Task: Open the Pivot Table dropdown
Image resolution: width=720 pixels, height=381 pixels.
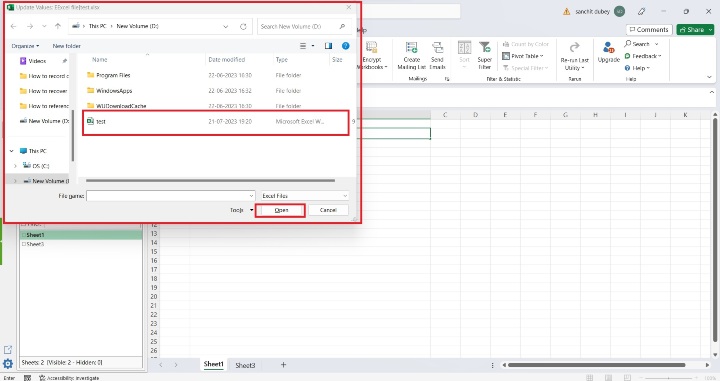Action: [523, 56]
